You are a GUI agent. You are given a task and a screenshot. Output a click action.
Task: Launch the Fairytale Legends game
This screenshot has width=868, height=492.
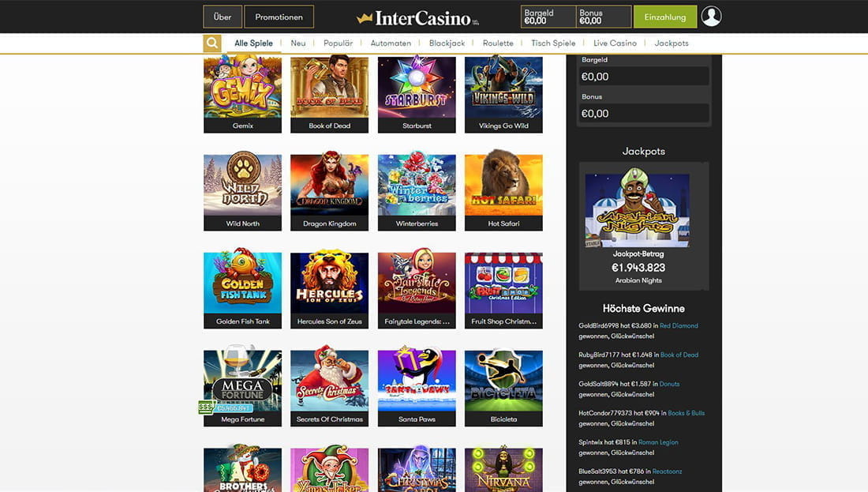(x=417, y=289)
